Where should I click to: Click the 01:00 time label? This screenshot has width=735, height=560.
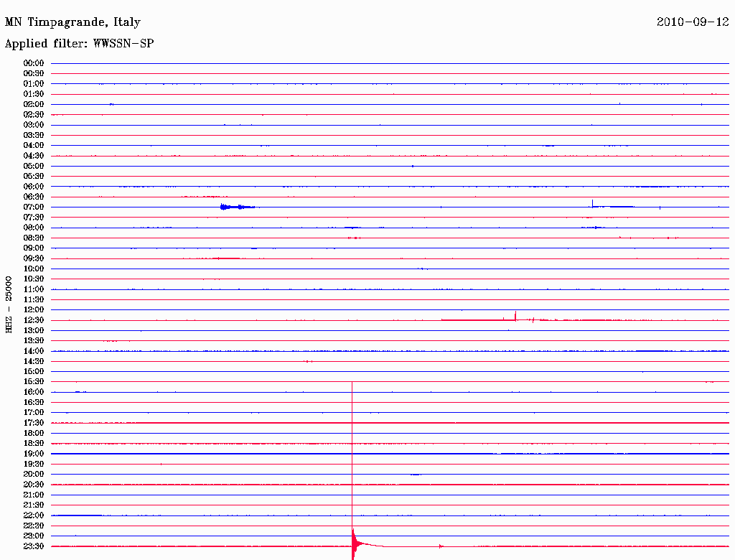[x=34, y=84]
